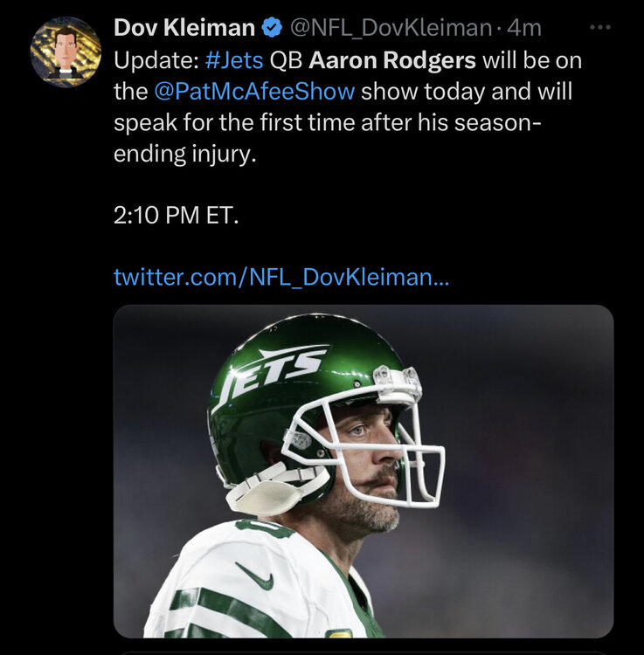This screenshot has width=644, height=655.
Task: Click the 'ending injury' text line
Action: [188, 155]
